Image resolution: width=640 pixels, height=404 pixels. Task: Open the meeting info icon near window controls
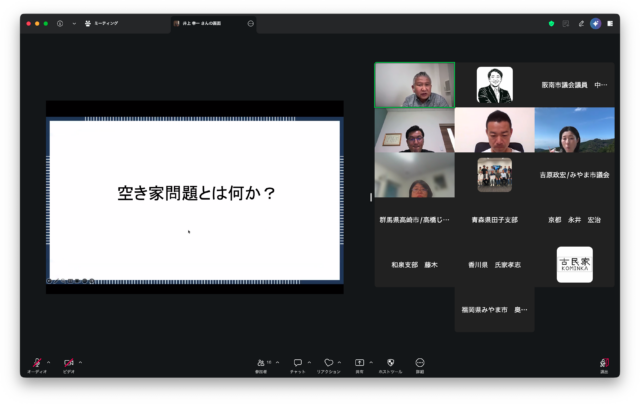tap(60, 23)
